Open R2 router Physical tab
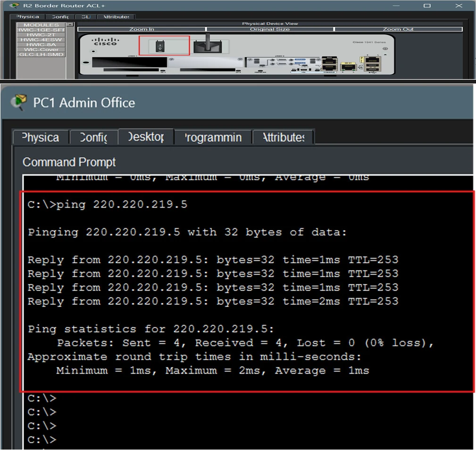Viewport: 476px width, 450px height. click(27, 17)
